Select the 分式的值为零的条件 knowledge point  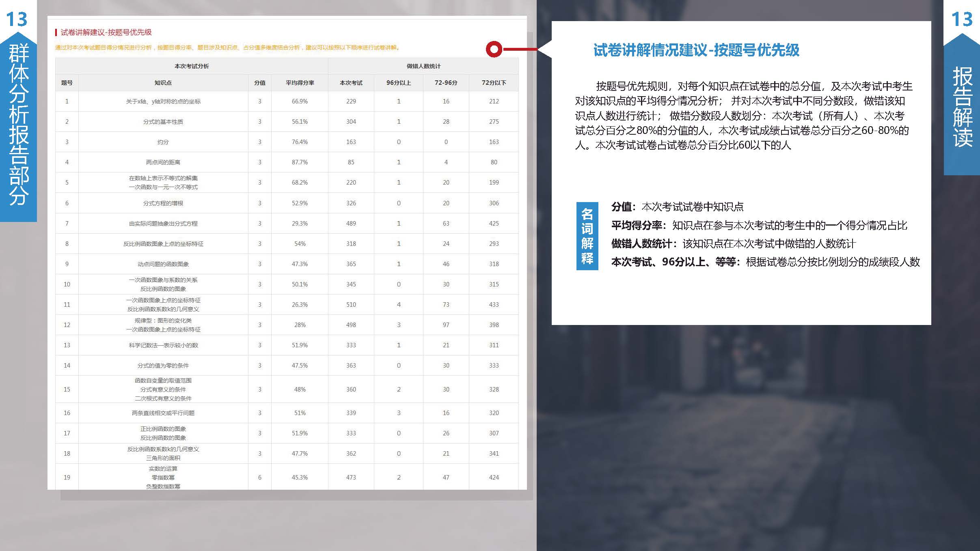163,366
